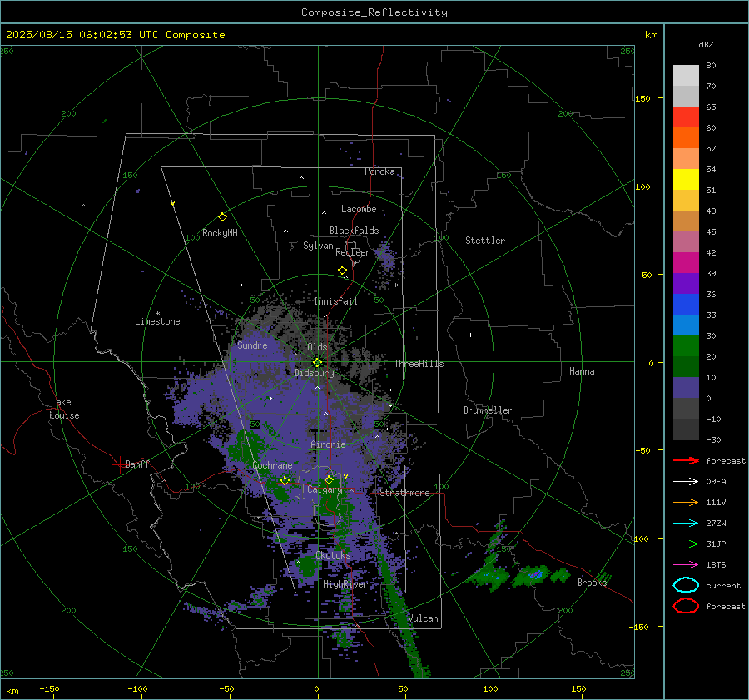
Task: Select the 20 dBZ green color swatch
Action: click(x=686, y=346)
